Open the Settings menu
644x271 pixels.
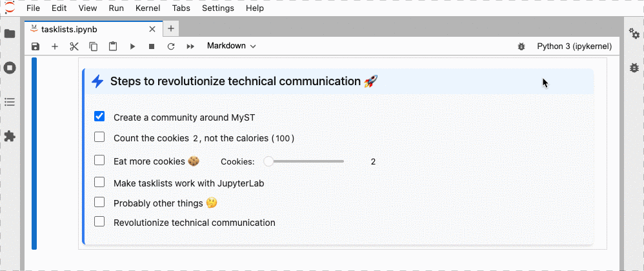(x=218, y=8)
